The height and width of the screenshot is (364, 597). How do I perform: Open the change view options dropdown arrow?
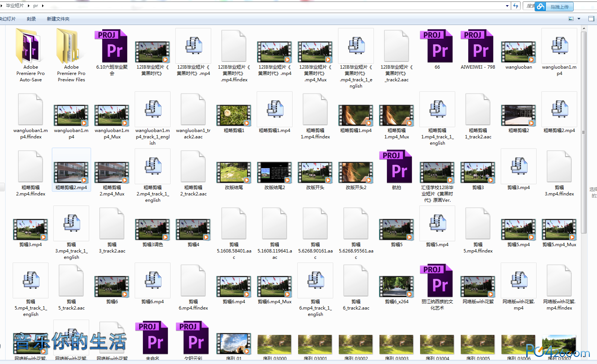click(x=579, y=19)
